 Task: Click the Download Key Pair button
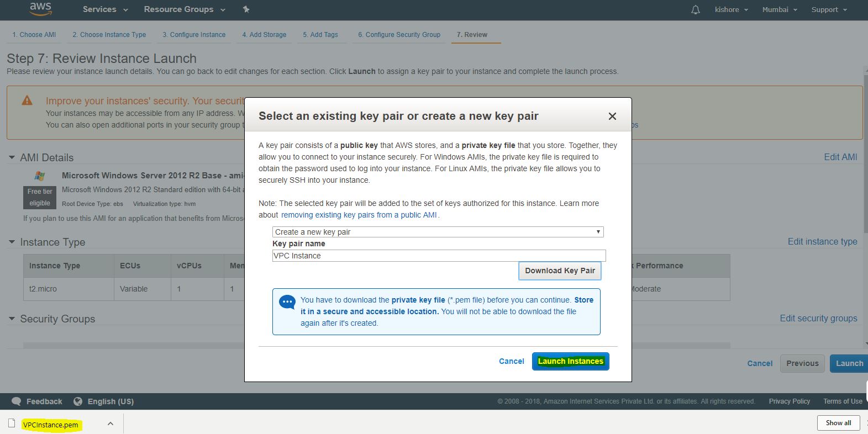click(x=560, y=271)
